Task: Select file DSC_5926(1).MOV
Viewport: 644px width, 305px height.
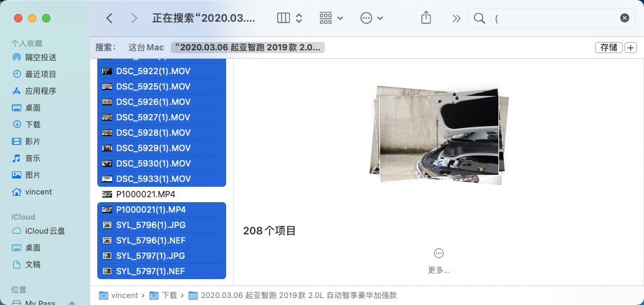Action: [x=162, y=102]
